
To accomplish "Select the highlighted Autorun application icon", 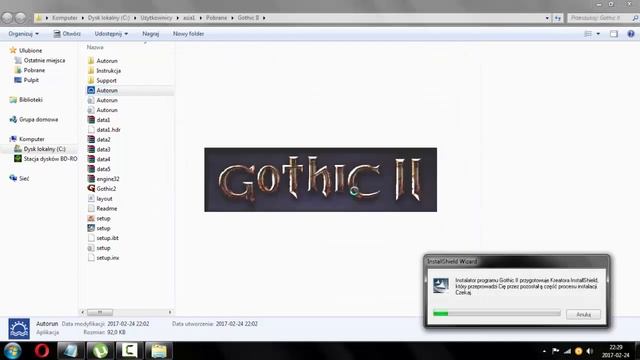I will point(91,90).
